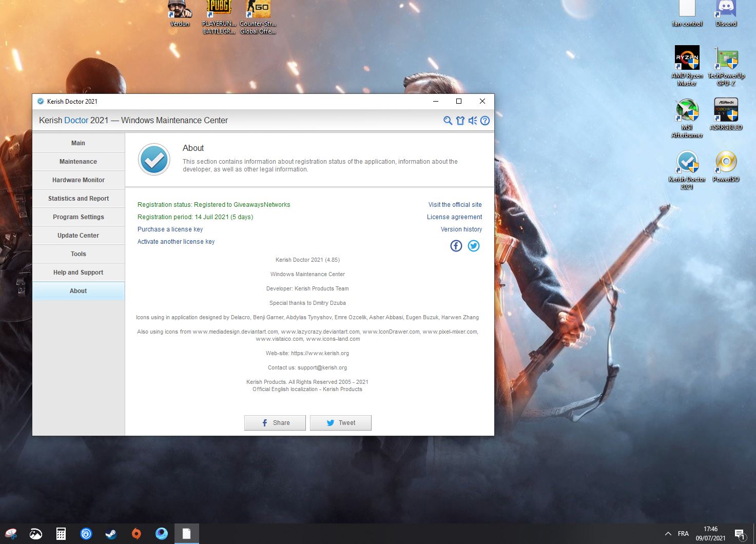Launch Steam from the taskbar

coord(111,534)
